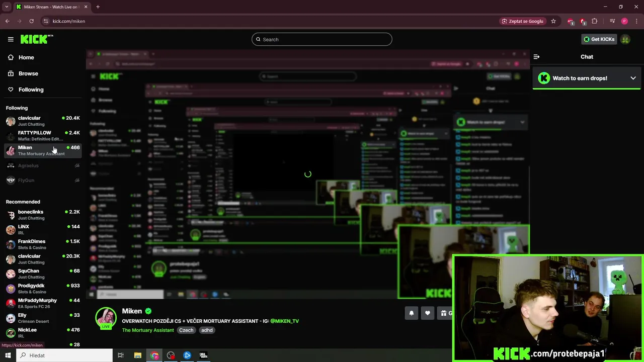Toggle notifications bell for Miken
The height and width of the screenshot is (362, 644).
pyautogui.click(x=412, y=313)
